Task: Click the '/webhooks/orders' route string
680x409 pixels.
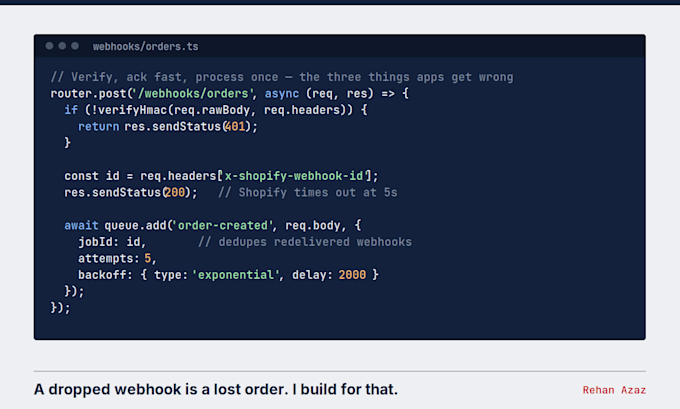Action: tap(193, 94)
